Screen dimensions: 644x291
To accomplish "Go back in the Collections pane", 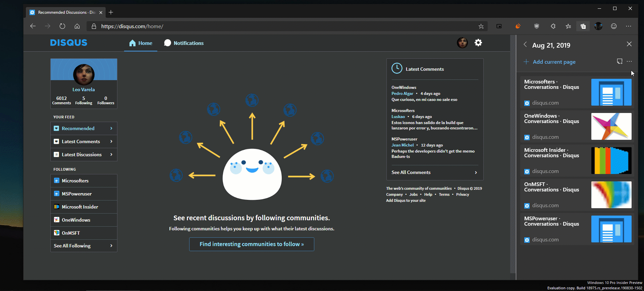I will click(525, 44).
